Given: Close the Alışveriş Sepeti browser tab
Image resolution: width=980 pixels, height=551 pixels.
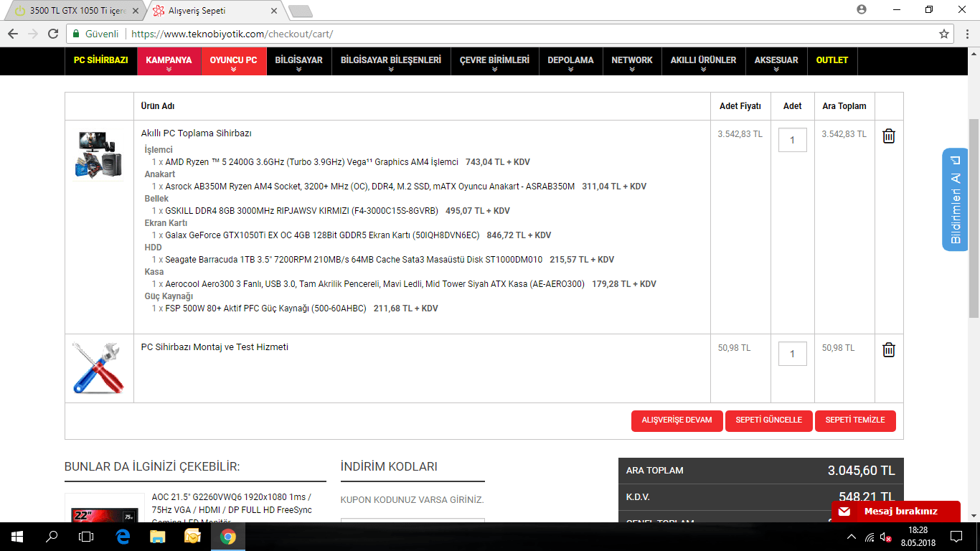Looking at the screenshot, I should pyautogui.click(x=274, y=11).
